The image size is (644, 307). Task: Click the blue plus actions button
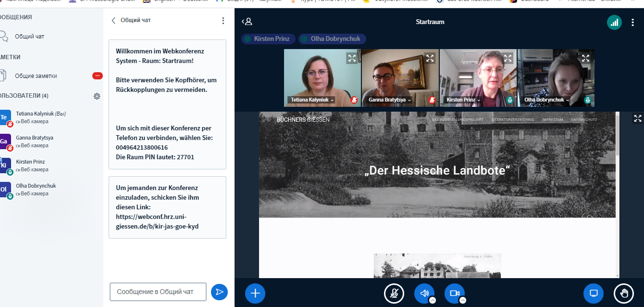[255, 293]
